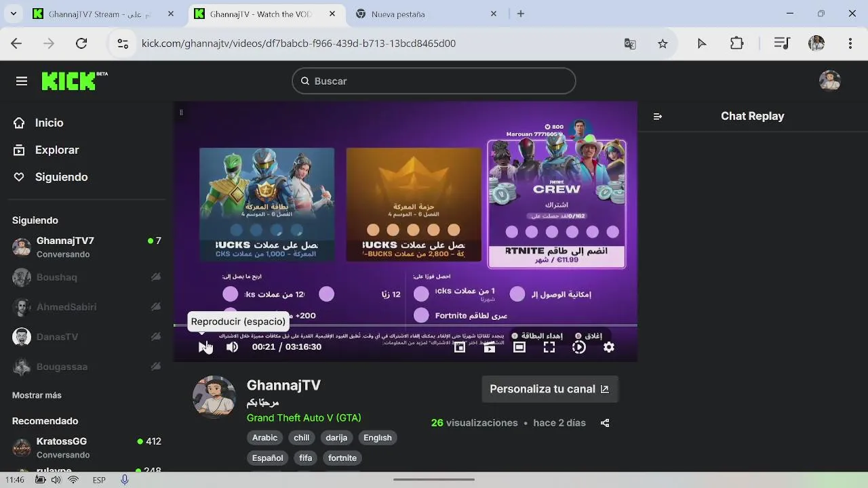Open media controls in Chrome toolbar
Screen dimensions: 868x488
pyautogui.click(x=782, y=43)
